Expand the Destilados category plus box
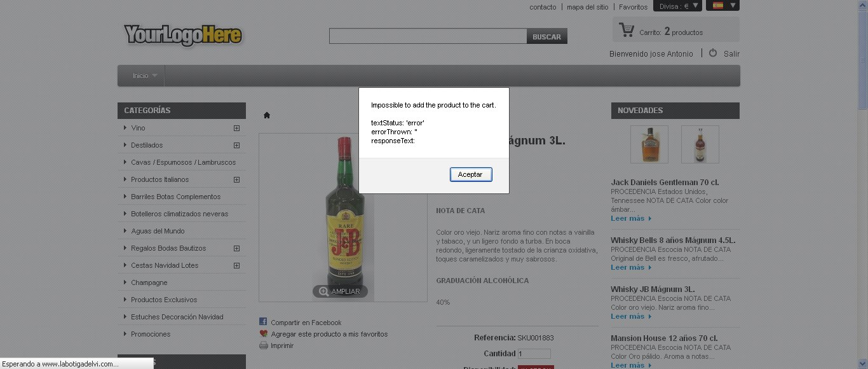The image size is (868, 369). point(236,145)
